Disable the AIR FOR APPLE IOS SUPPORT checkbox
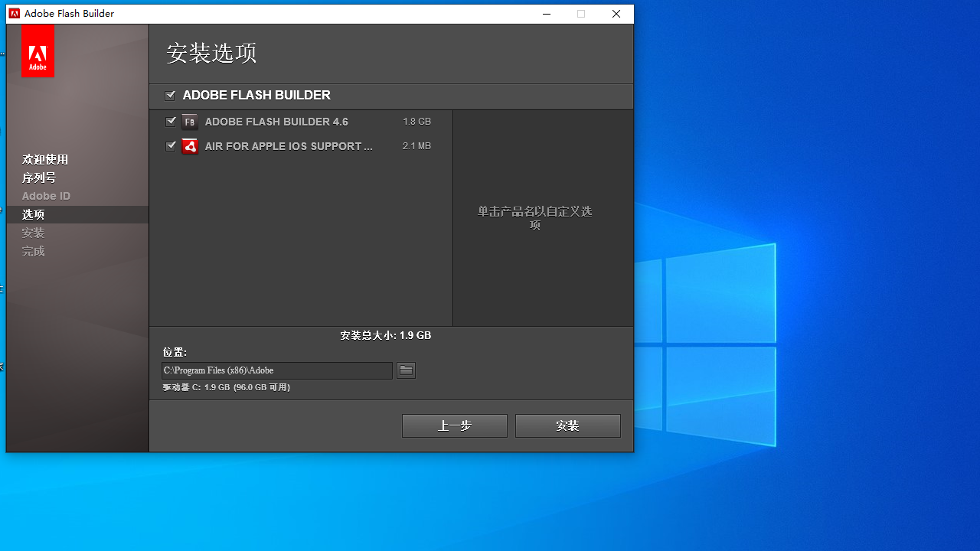 [170, 145]
